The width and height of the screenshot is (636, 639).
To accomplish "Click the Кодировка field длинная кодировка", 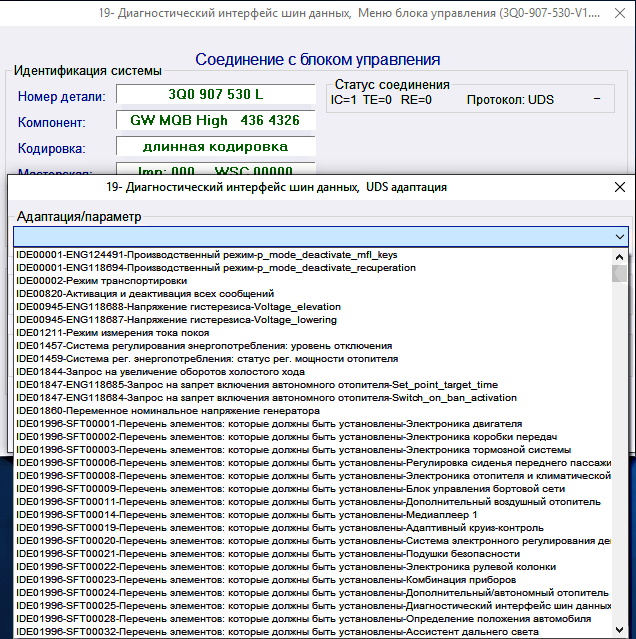I will [x=216, y=147].
